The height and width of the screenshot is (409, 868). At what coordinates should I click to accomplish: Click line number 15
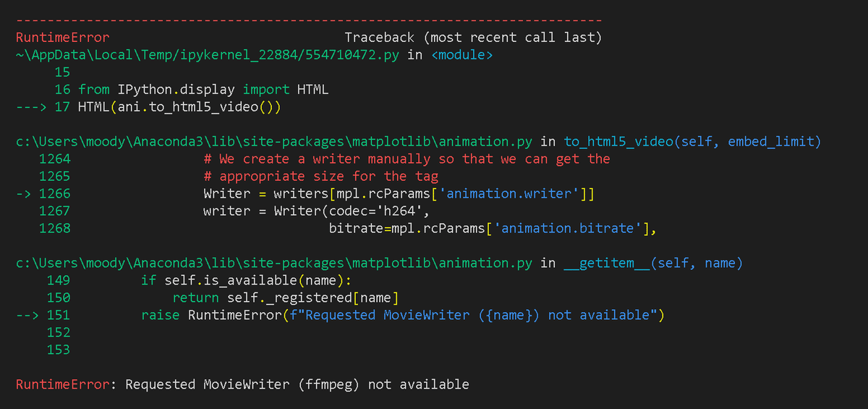62,72
